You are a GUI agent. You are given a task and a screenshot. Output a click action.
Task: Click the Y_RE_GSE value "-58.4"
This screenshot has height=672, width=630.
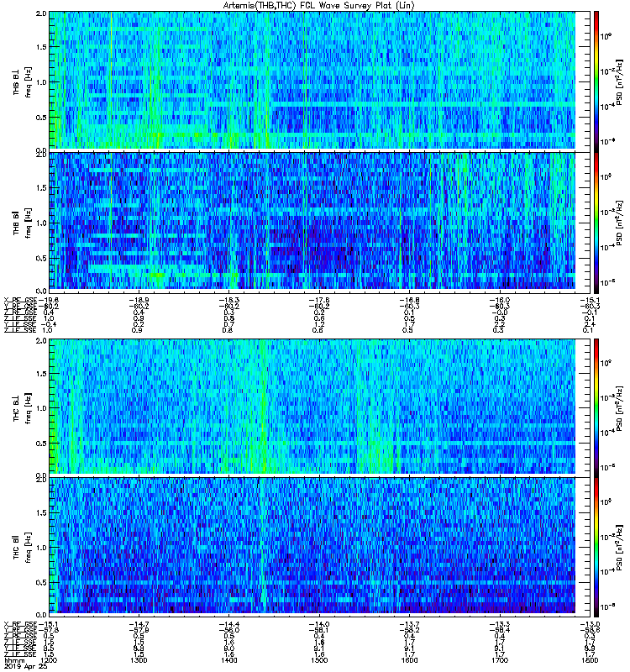(x=500, y=631)
